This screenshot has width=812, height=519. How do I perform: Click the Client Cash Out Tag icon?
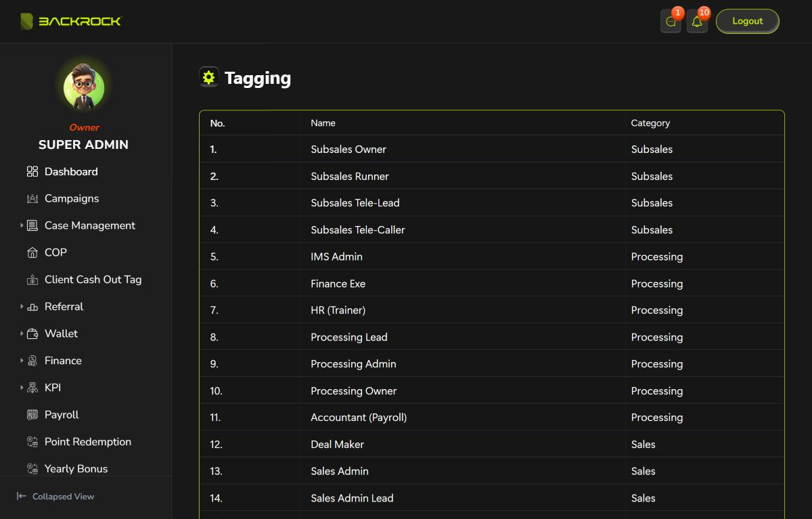32,280
